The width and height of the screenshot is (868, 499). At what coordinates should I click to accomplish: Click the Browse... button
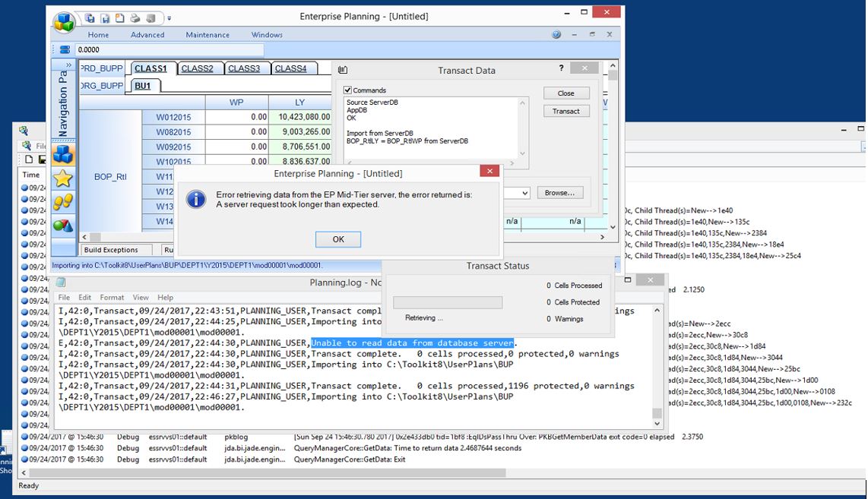pyautogui.click(x=559, y=192)
